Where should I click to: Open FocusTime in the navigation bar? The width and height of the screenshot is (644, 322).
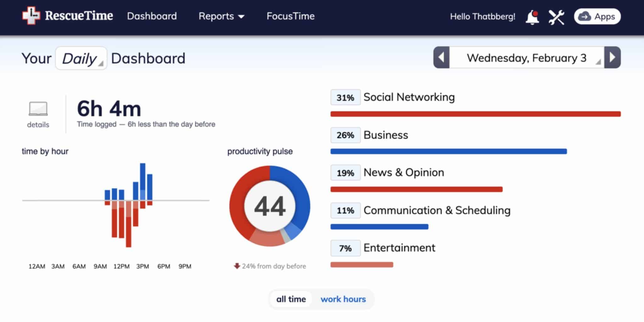tap(290, 16)
